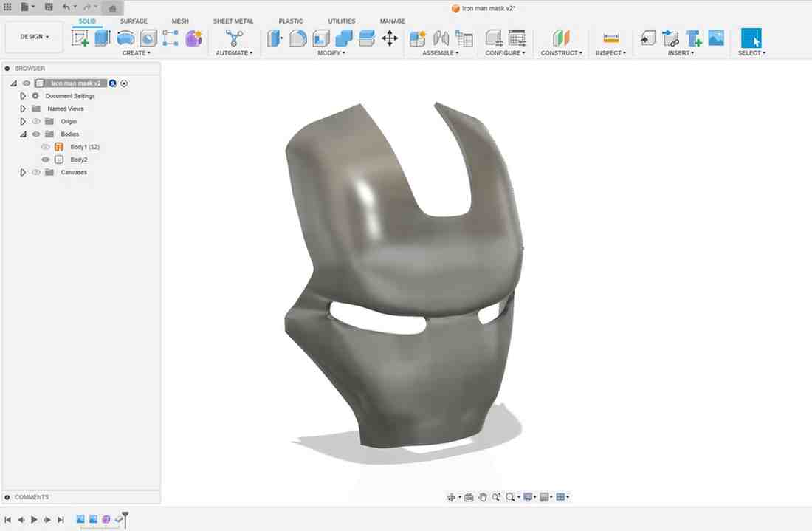
Task: Click the Home icon in top bar
Action: pyautogui.click(x=112, y=8)
